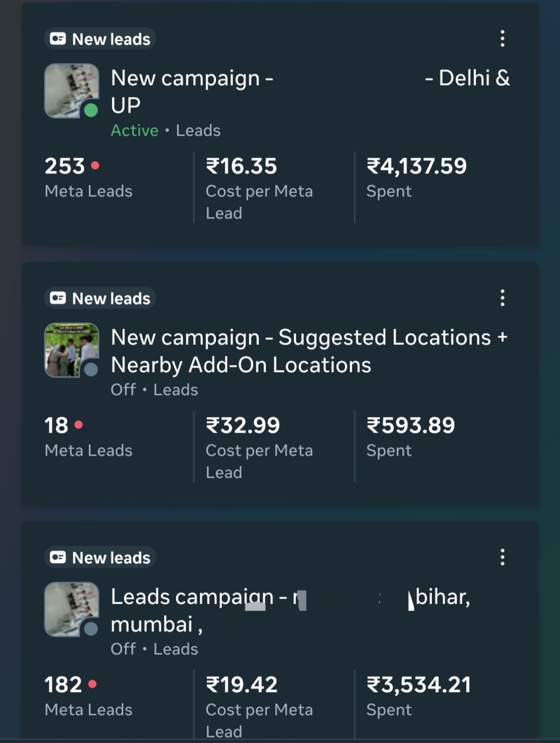Open the 'New campaign - Delhi & UP' title
The height and width of the screenshot is (743, 560).
[192, 79]
